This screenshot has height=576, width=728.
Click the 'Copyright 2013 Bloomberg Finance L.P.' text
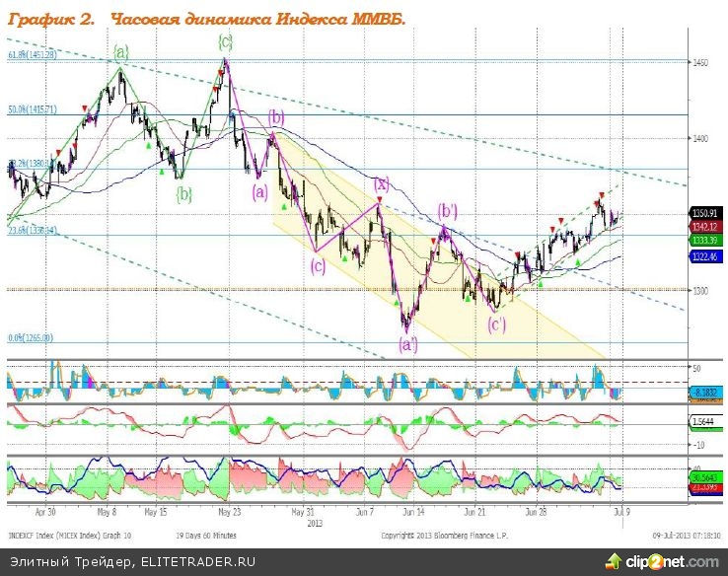tap(445, 536)
